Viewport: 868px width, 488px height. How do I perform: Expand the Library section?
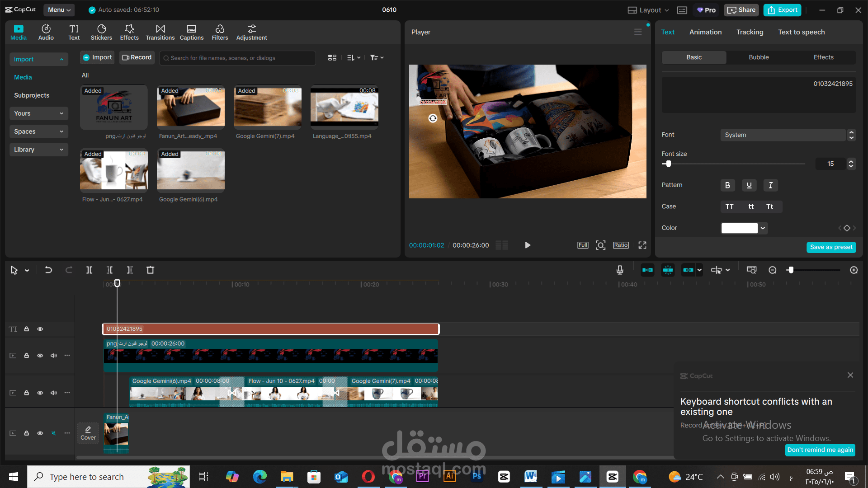(x=38, y=150)
